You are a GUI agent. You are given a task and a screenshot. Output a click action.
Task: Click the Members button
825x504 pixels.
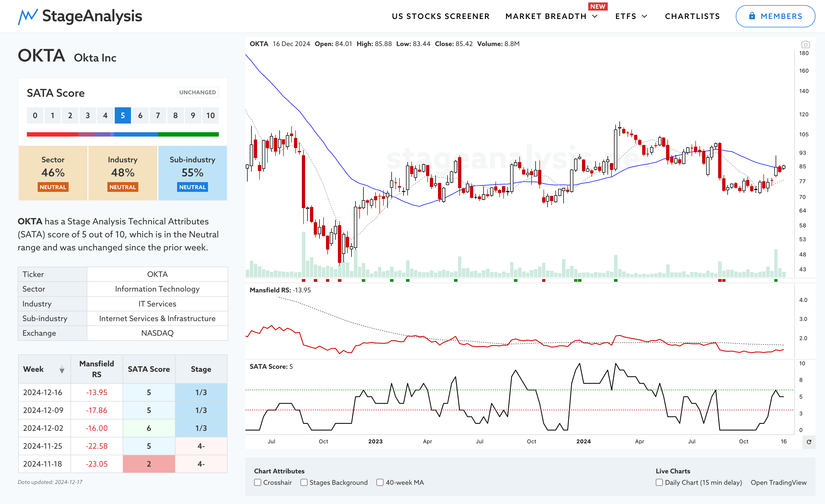(775, 16)
